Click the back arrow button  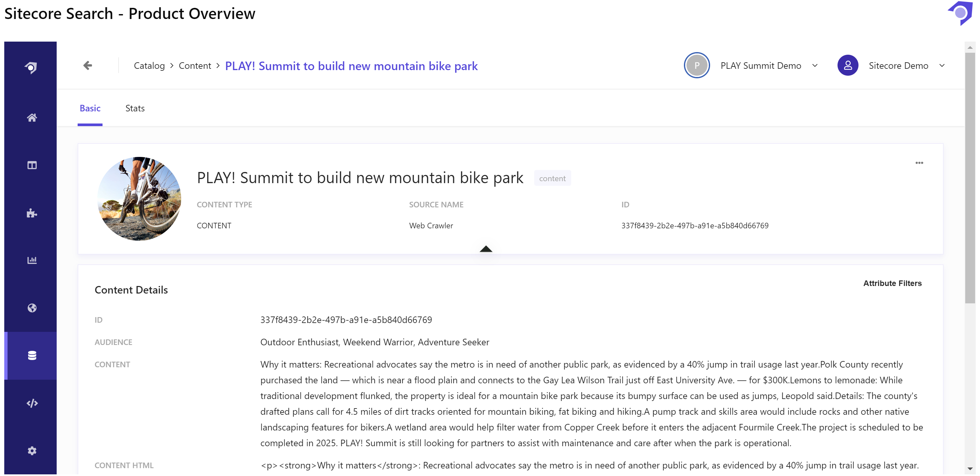[87, 66]
